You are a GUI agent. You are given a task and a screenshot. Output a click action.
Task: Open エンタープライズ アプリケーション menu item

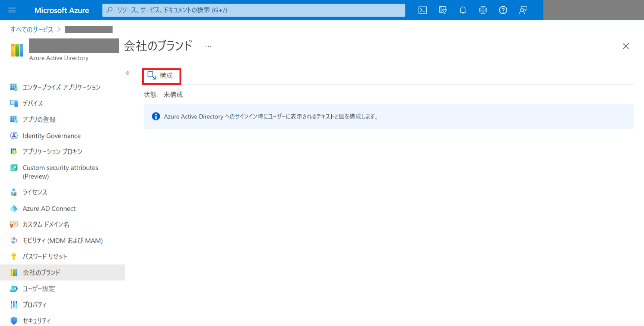point(62,87)
